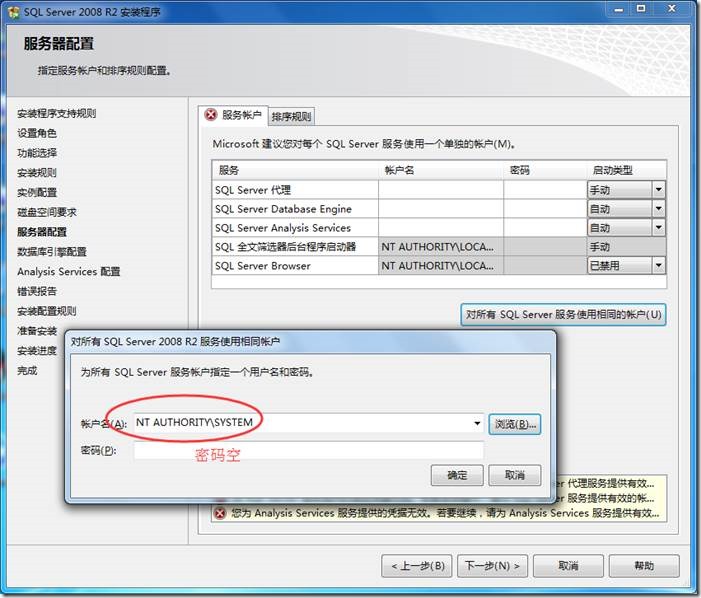
Task: Click password cell for SQL Server Database Engine row
Action: 545,209
